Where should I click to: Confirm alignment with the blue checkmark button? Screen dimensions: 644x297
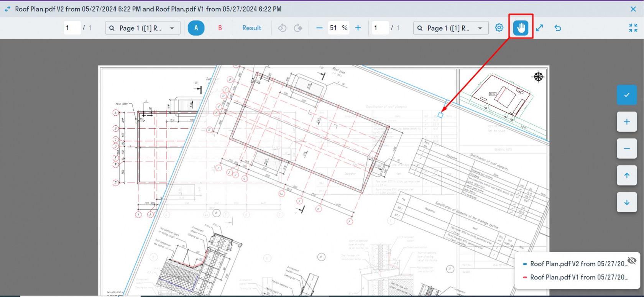pos(627,95)
